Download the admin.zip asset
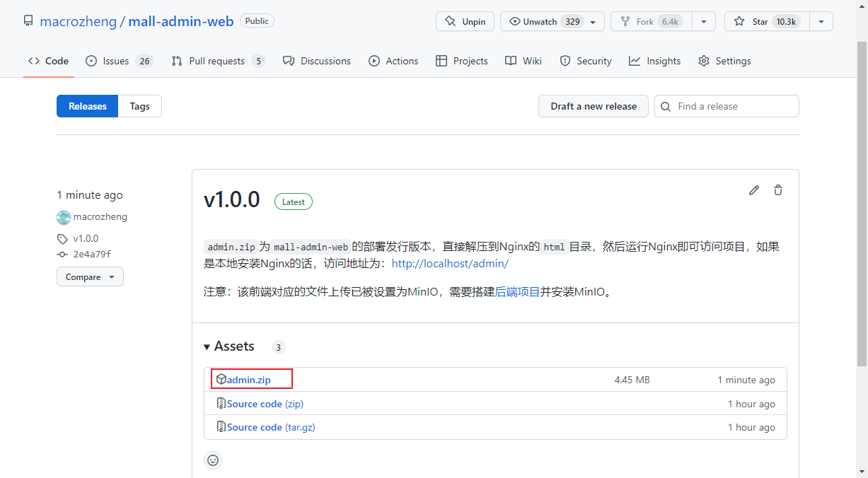The height and width of the screenshot is (478, 868). pyautogui.click(x=249, y=380)
